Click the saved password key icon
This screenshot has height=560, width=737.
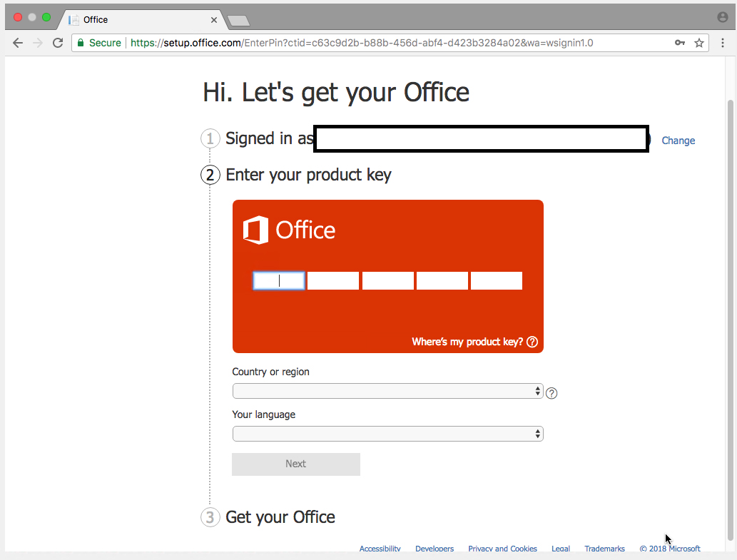[680, 43]
